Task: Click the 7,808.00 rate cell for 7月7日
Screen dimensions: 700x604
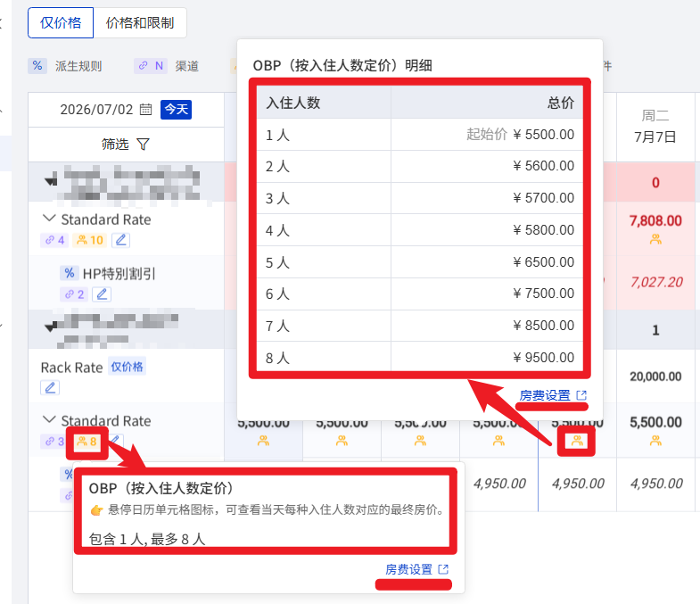Action: 655,220
